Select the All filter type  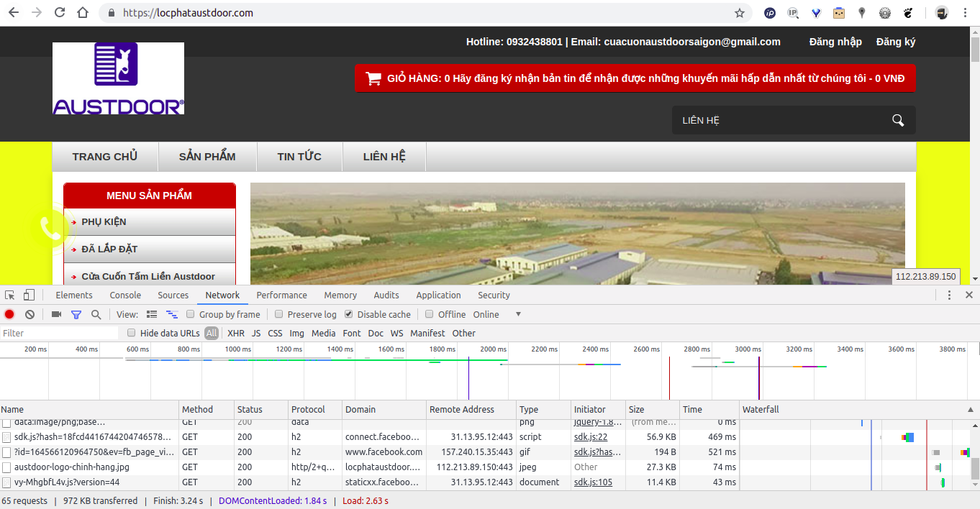pos(212,333)
